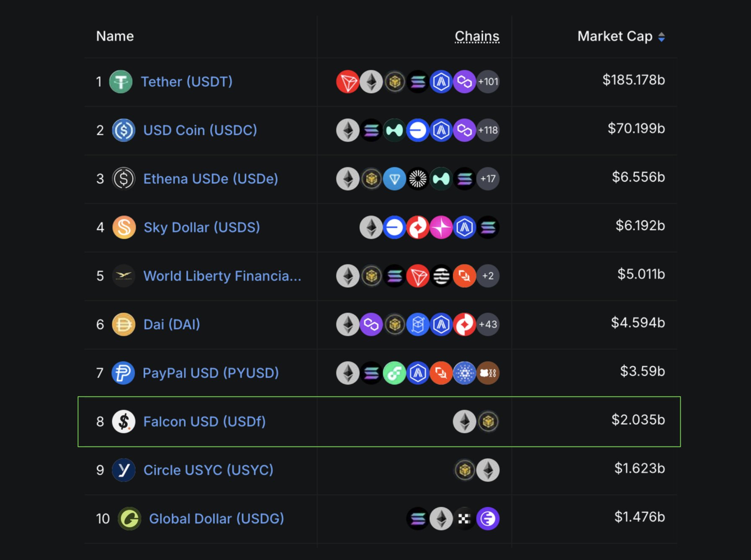This screenshot has width=751, height=560.
Task: Click the Global Dollar green logo icon
Action: (x=129, y=519)
